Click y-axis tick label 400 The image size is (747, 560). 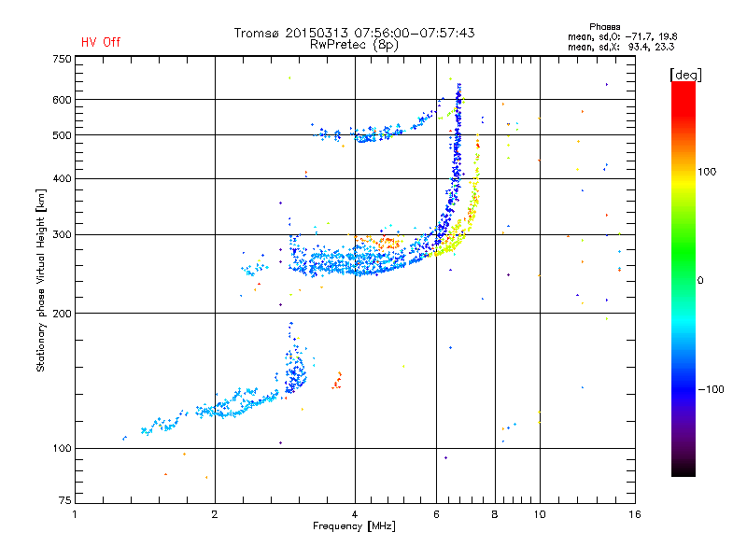point(62,179)
